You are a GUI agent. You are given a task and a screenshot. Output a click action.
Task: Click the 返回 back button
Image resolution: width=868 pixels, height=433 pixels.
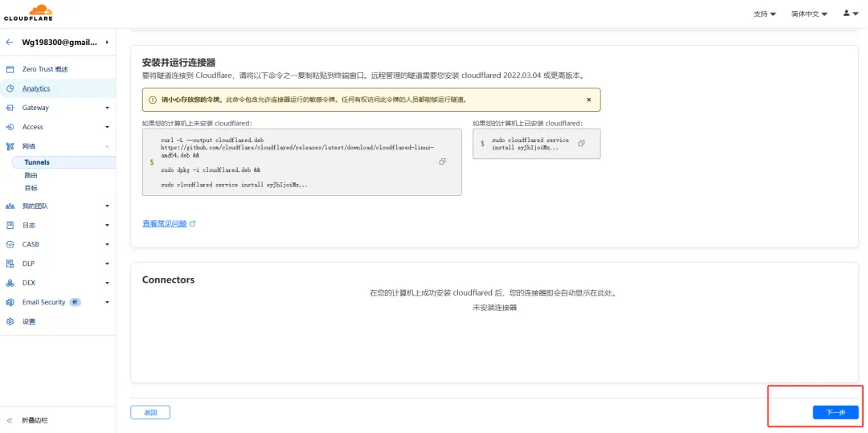pos(150,413)
